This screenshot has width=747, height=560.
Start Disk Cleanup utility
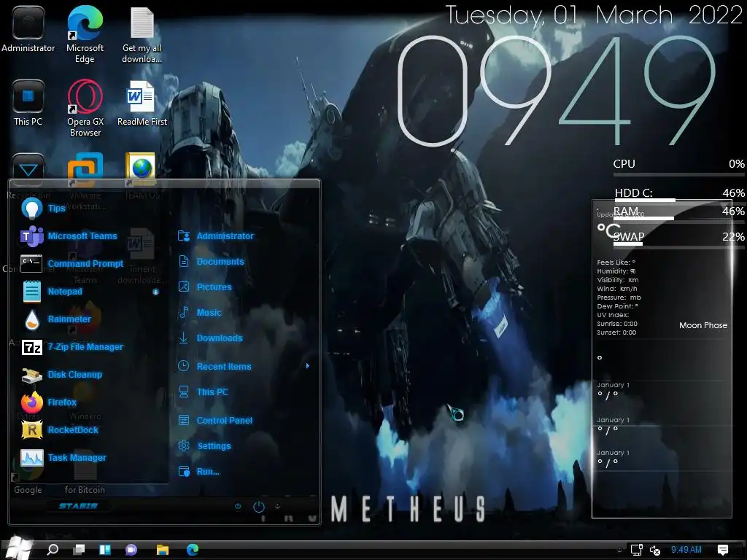click(62, 375)
